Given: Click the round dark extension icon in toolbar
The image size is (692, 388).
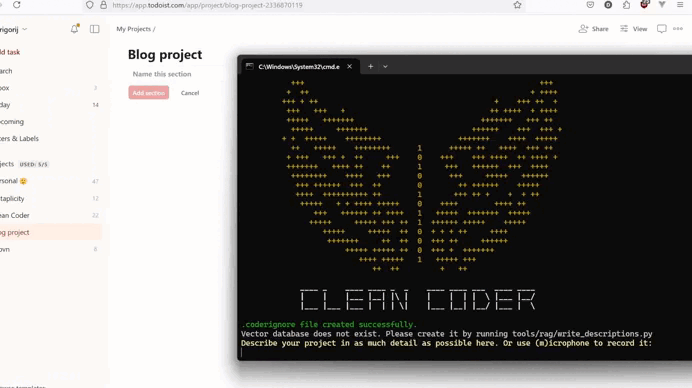Looking at the screenshot, I should tap(608, 5).
